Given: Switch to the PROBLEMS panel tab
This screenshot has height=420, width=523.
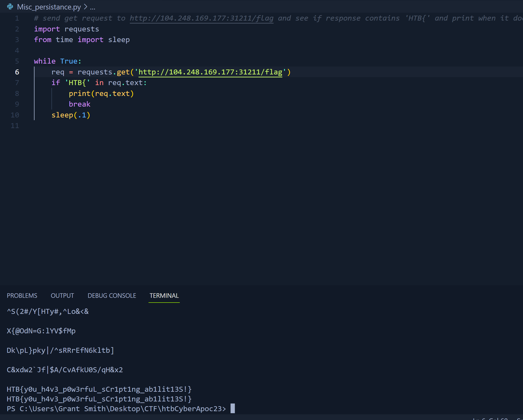Looking at the screenshot, I should click(x=22, y=296).
